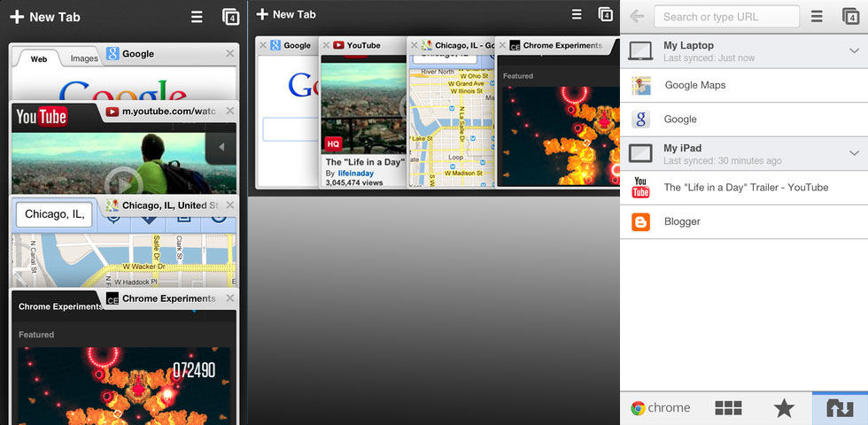Close the Chicago, IL tab card in left panel
Image resolution: width=868 pixels, height=425 pixels.
[229, 205]
